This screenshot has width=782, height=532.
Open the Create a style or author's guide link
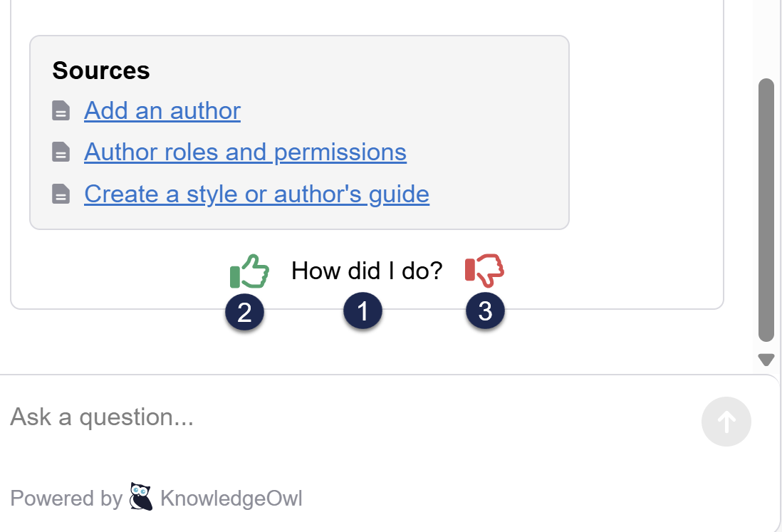click(x=256, y=194)
